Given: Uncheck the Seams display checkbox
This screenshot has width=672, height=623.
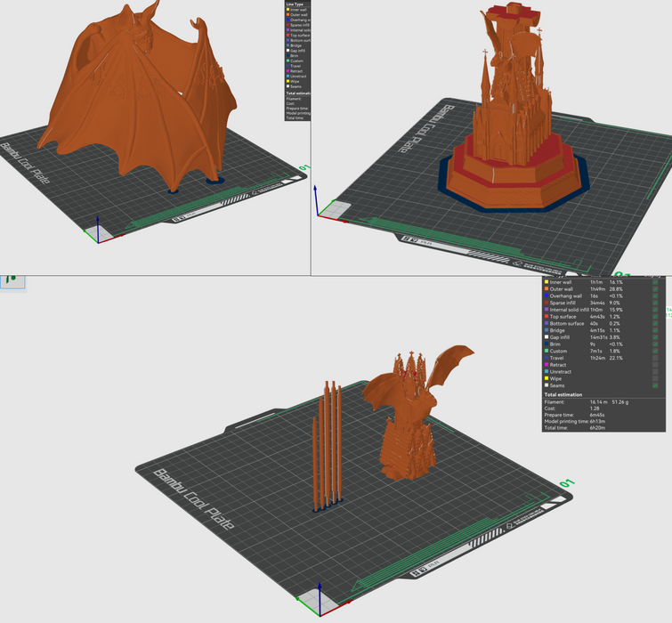Looking at the screenshot, I should point(656,385).
